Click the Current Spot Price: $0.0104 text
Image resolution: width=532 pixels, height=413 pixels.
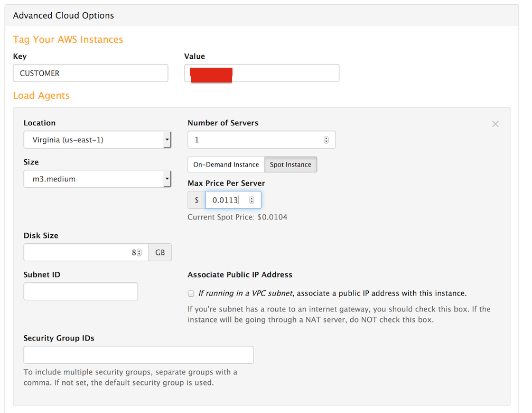tap(238, 217)
